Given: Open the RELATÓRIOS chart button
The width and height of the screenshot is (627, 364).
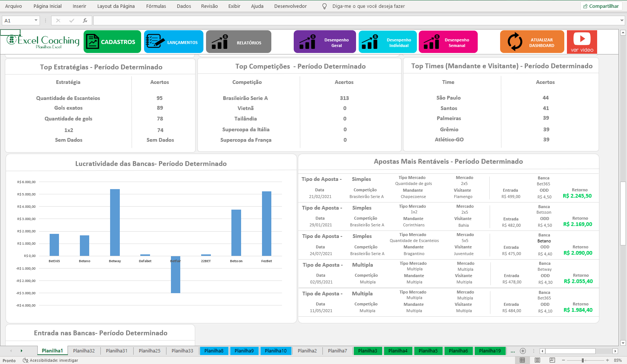Looking at the screenshot, I should [238, 42].
